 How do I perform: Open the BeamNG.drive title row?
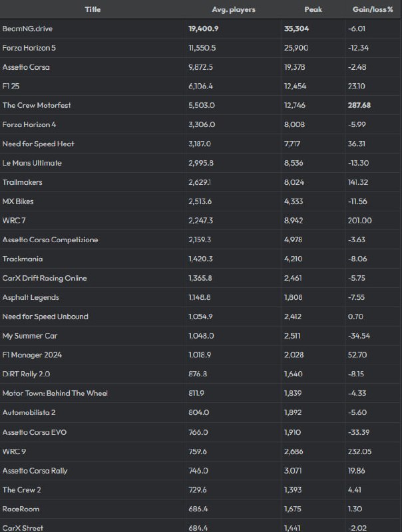coord(27,29)
